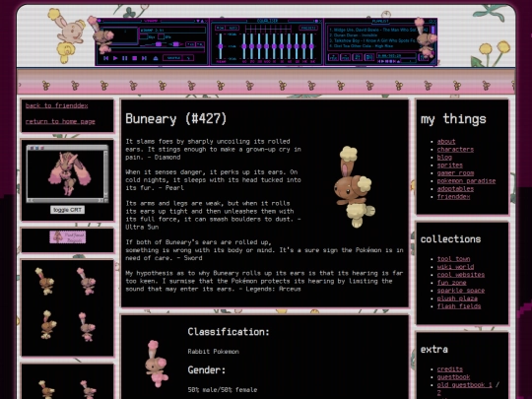Click the pink shiny Buneary next to Classification
Viewport: 532px width, 399px height.
coord(156,364)
